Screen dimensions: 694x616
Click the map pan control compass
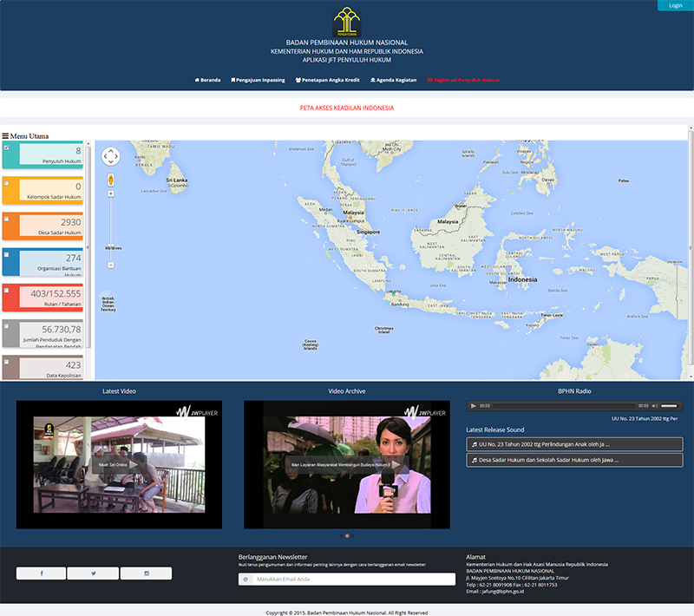[111, 157]
